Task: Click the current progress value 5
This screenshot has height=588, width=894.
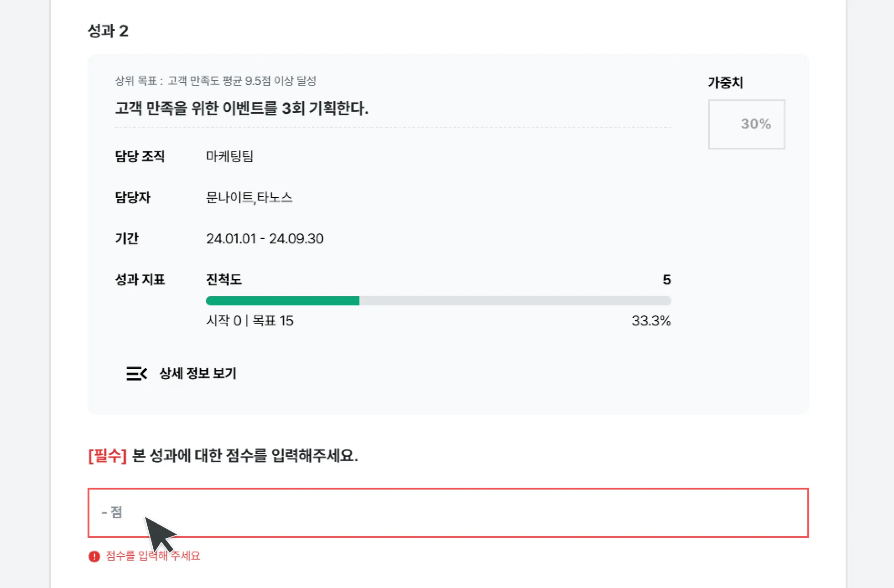Action: [666, 279]
